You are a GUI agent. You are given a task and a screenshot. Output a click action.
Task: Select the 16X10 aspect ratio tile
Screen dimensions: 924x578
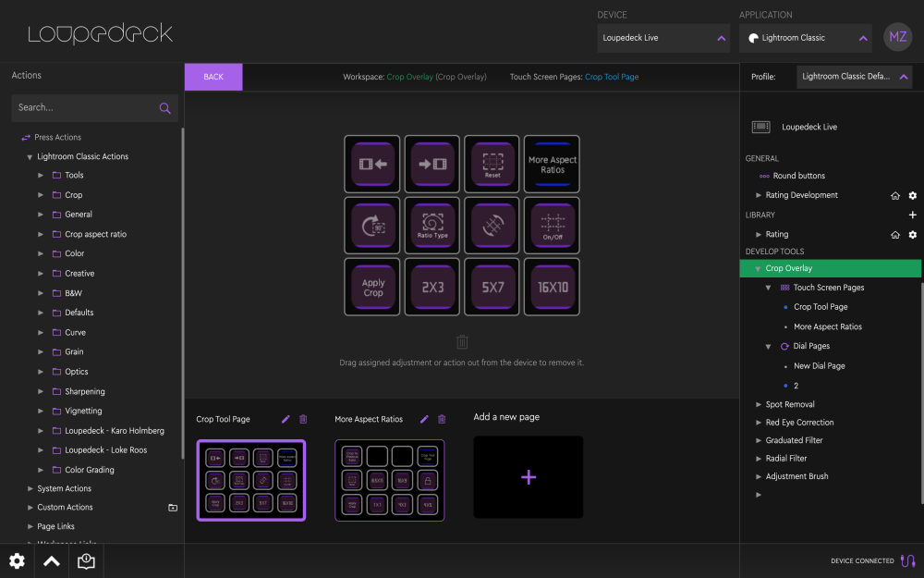pos(553,287)
